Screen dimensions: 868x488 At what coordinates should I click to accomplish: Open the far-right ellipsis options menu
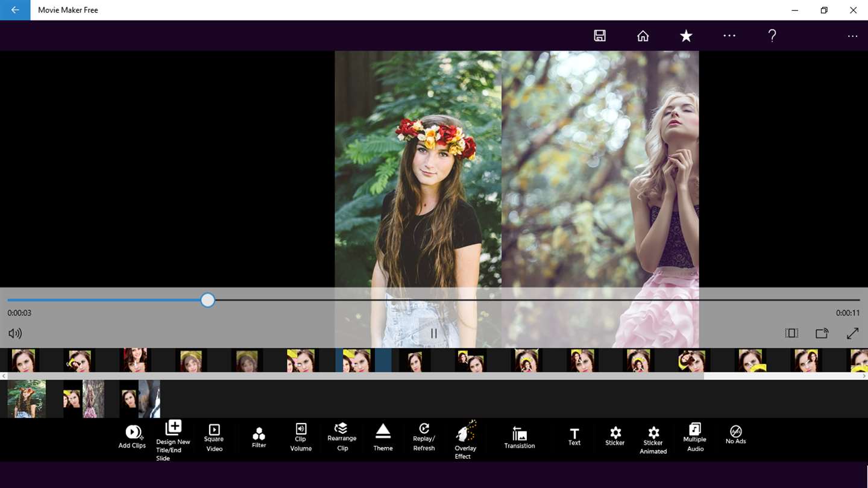[x=852, y=36]
